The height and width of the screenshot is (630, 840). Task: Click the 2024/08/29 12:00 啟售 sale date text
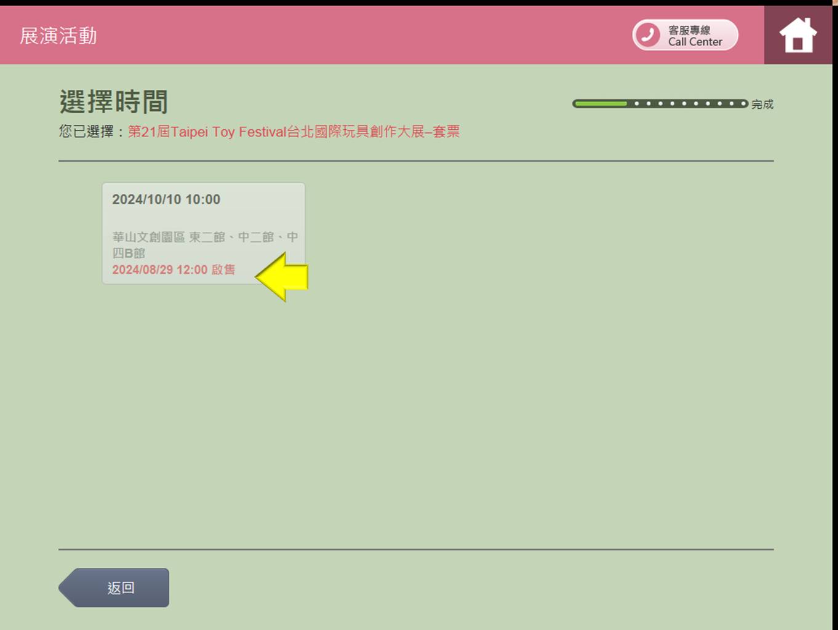coord(174,269)
